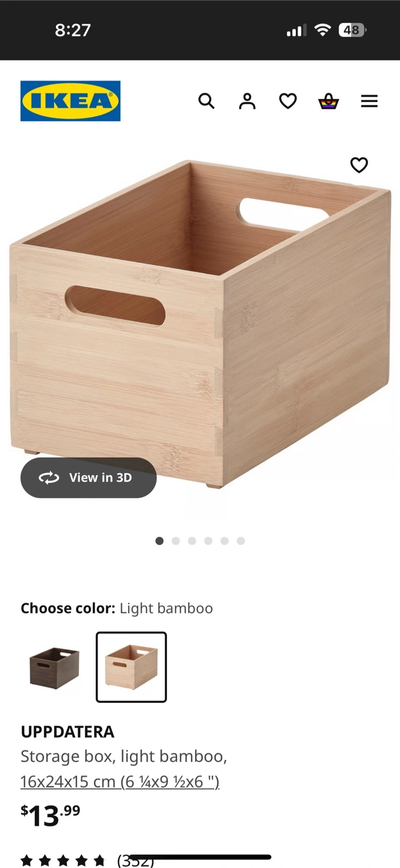Tap the battery indicator in status bar
The height and width of the screenshot is (868, 400).
coord(352,30)
